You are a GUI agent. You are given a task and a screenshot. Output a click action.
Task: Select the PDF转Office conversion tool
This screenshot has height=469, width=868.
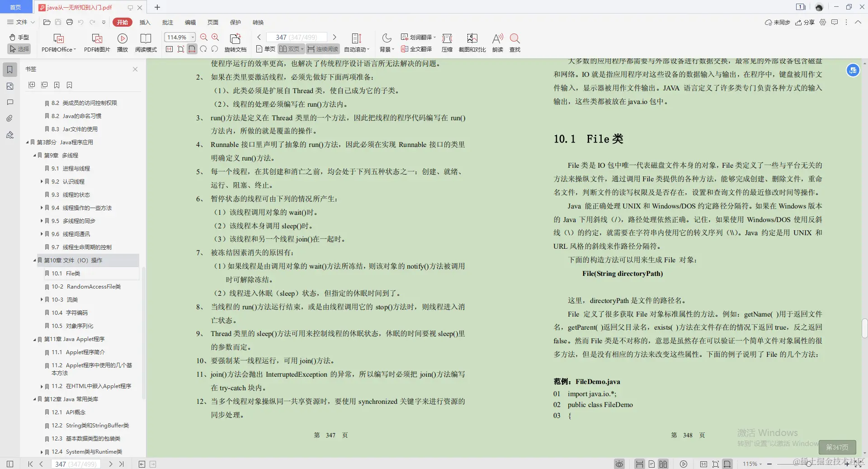[58, 42]
